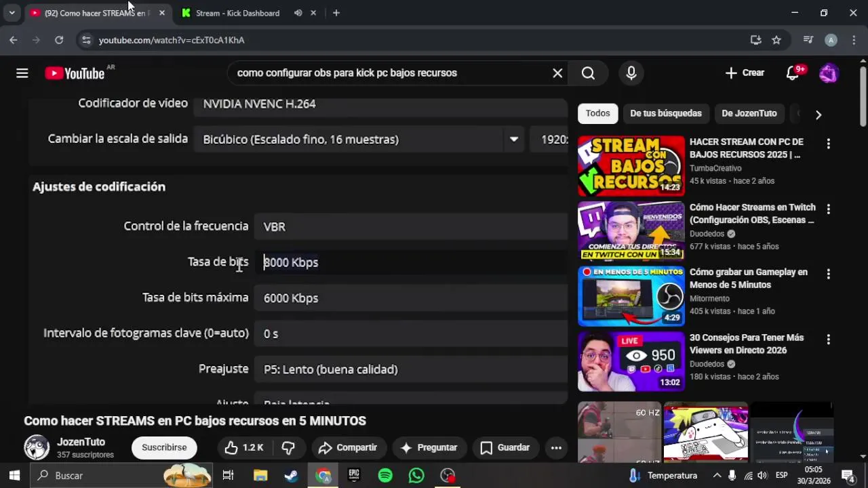This screenshot has height=488, width=868.
Task: Open WhatsApp from the taskbar
Action: point(416,475)
